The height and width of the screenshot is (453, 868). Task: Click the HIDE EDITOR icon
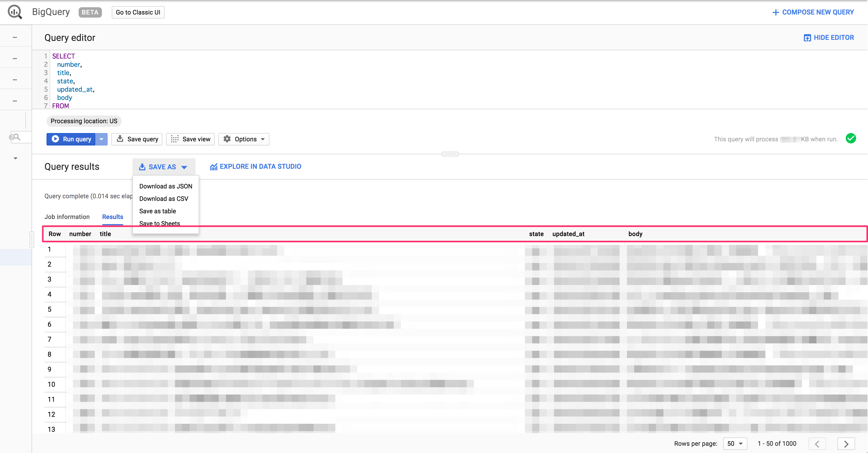tap(807, 38)
